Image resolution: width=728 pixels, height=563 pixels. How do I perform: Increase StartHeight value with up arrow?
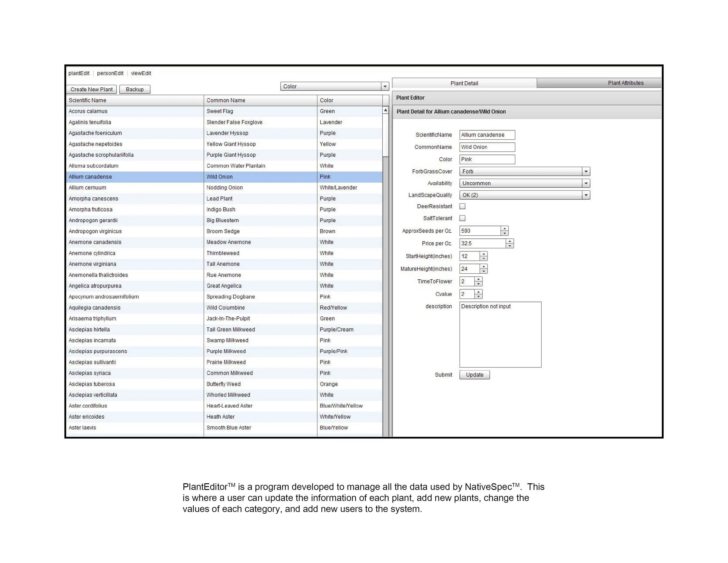(484, 254)
